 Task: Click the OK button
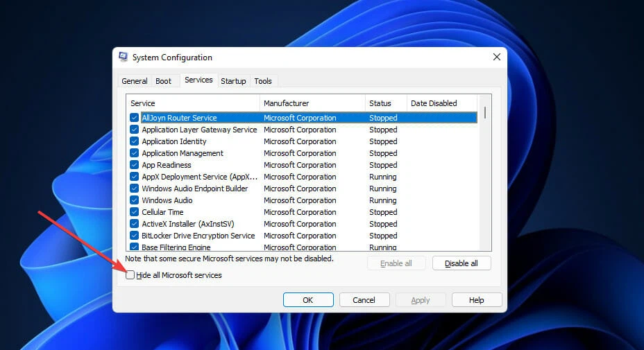tap(308, 300)
